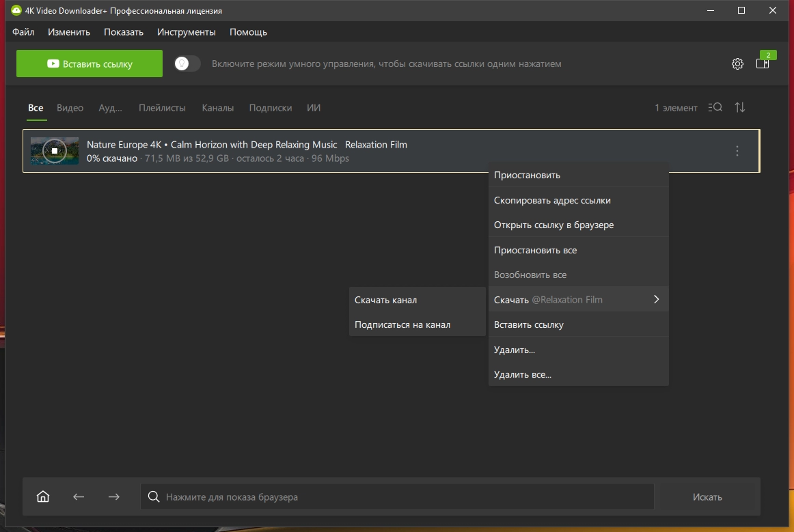Open the Файл menu
The width and height of the screenshot is (794, 532).
click(x=23, y=32)
